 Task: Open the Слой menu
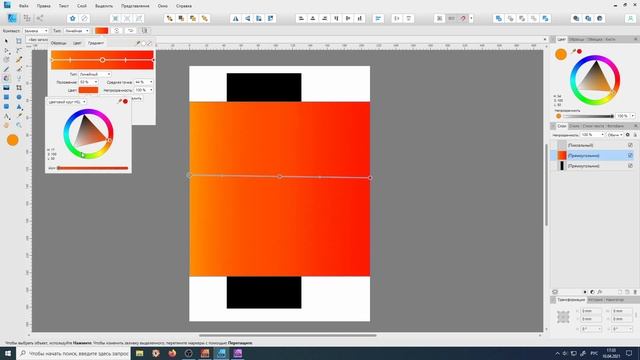(82, 6)
